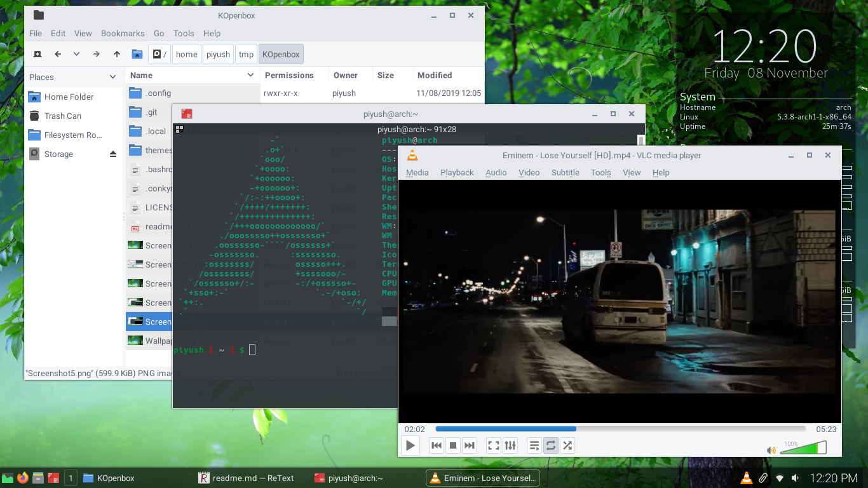Click the terminal split-layout grid icon
Image resolution: width=868 pixels, height=488 pixels.
tap(180, 129)
